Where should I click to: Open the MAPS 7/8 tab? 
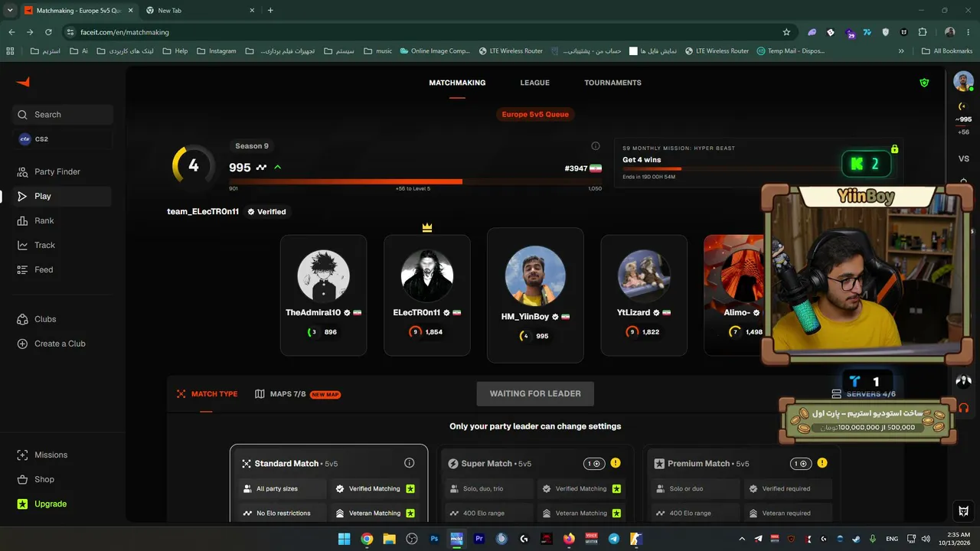(x=297, y=394)
